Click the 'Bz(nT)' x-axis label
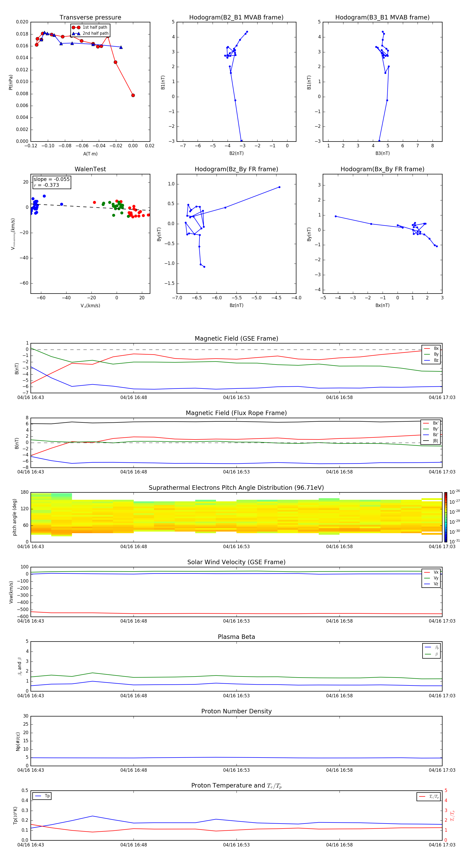Image resolution: width=473 pixels, height=868 pixels. 236,305
